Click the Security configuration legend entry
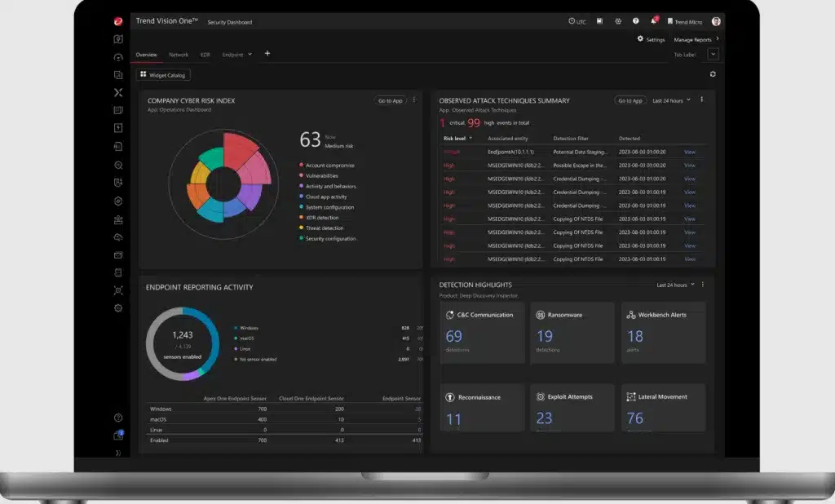Image resolution: width=835 pixels, height=504 pixels. click(x=328, y=238)
